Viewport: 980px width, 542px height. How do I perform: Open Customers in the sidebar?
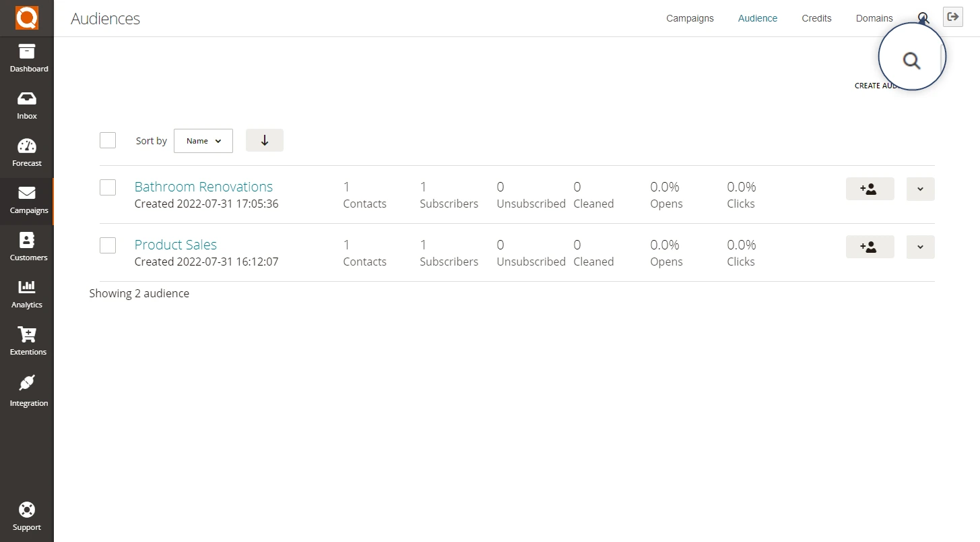point(27,247)
